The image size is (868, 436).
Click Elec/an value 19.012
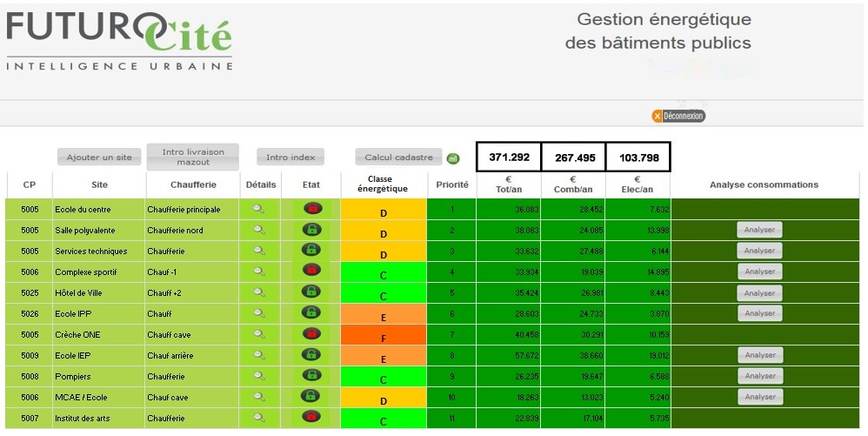click(658, 356)
